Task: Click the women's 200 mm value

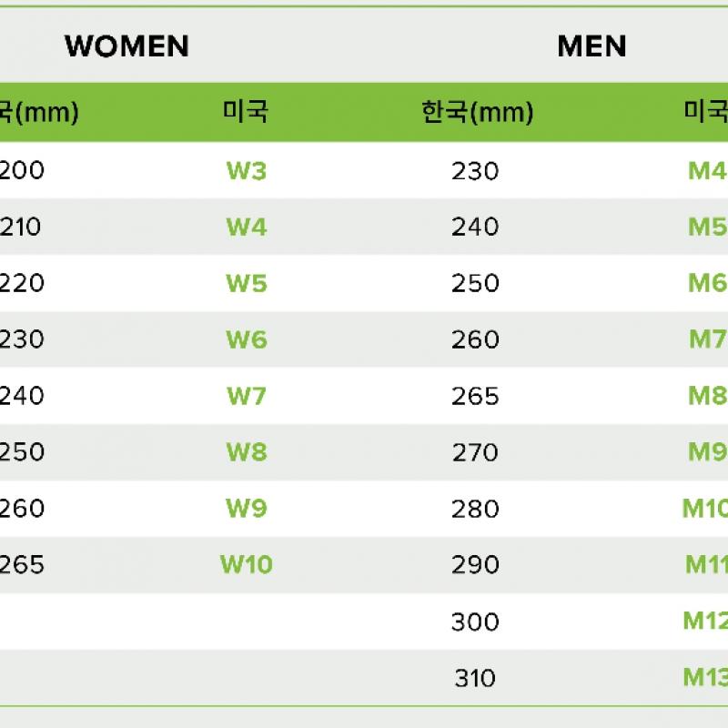Action: [22, 170]
